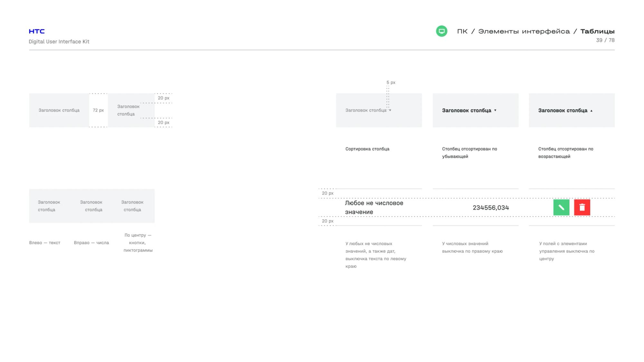Click descending sort arrow on bold column header

pyautogui.click(x=495, y=110)
